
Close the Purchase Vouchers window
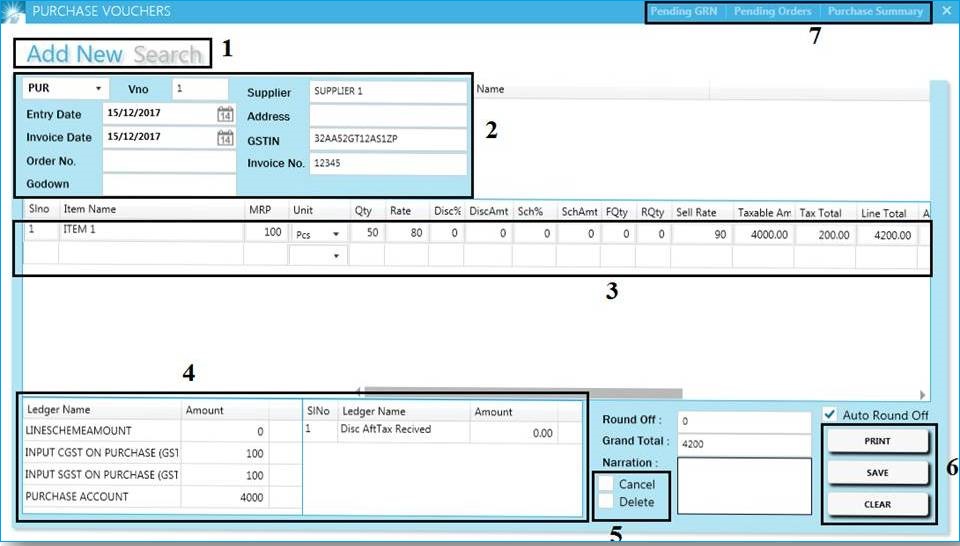(946, 11)
